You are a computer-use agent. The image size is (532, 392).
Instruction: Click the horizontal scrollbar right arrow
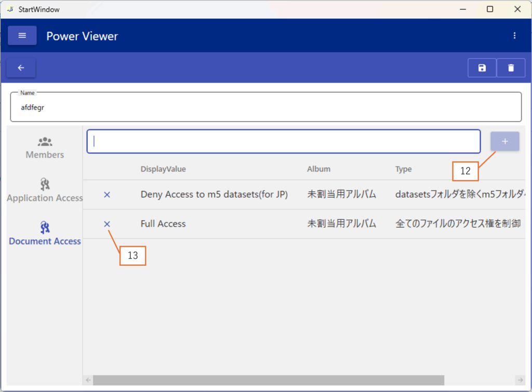pos(520,380)
